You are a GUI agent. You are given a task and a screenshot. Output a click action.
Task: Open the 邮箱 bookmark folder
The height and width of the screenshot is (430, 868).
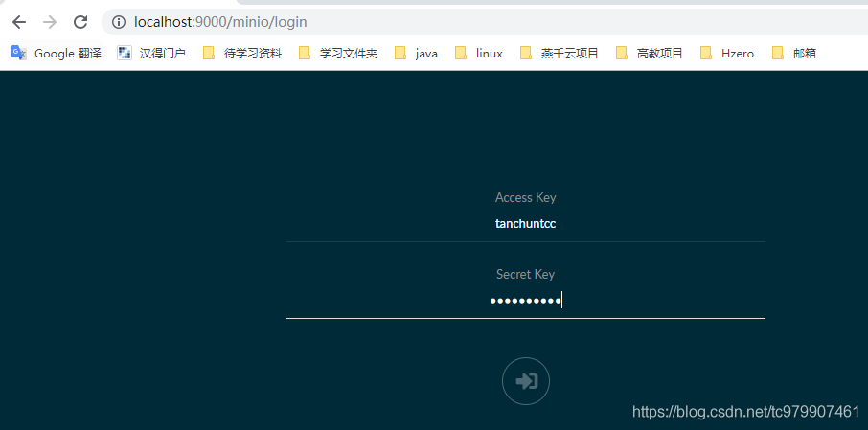point(794,53)
